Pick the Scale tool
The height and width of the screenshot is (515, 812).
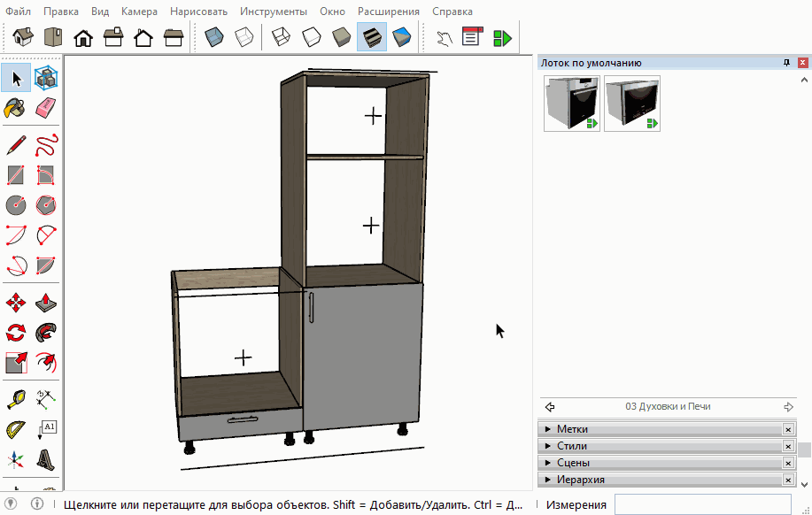[x=16, y=363]
